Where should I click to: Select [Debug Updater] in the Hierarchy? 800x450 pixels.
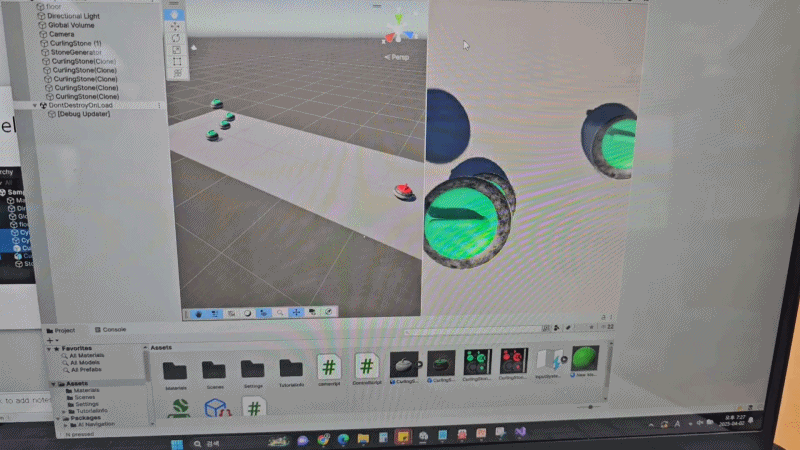coord(79,114)
